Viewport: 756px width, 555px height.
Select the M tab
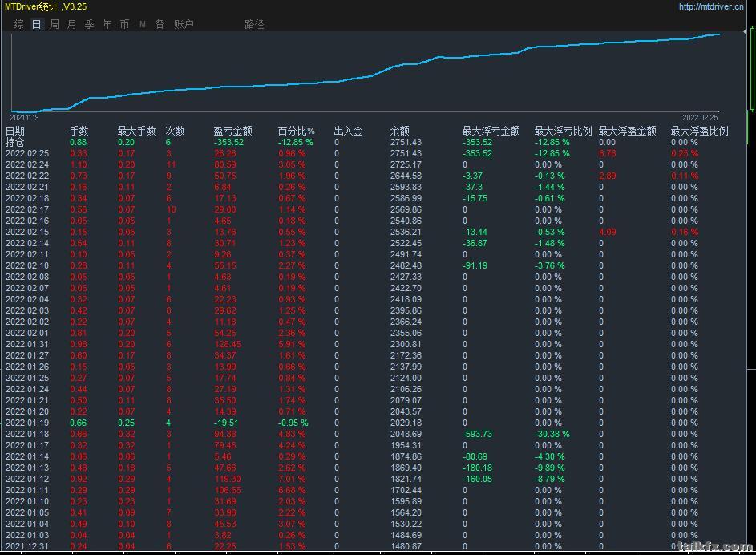[143, 24]
